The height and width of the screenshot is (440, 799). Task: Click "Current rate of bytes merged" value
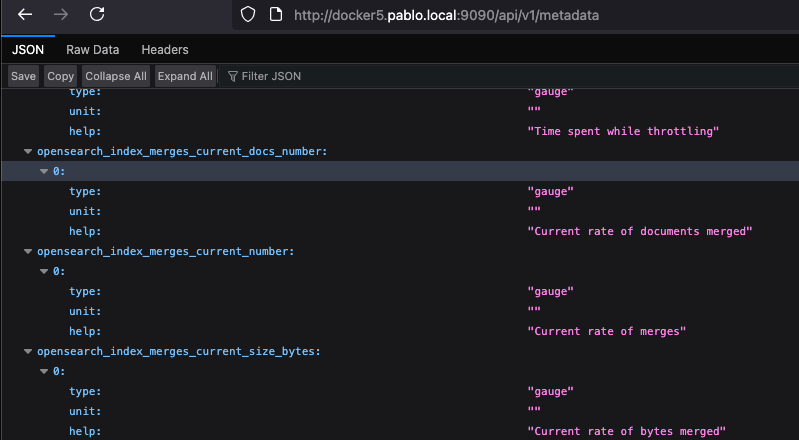pos(626,431)
